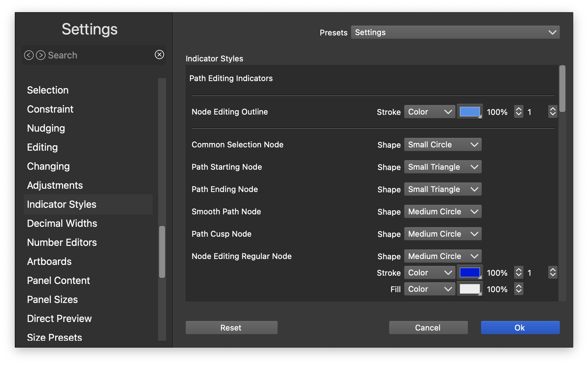This screenshot has width=588, height=365.
Task: Open the Presets dropdown menu
Action: [455, 32]
